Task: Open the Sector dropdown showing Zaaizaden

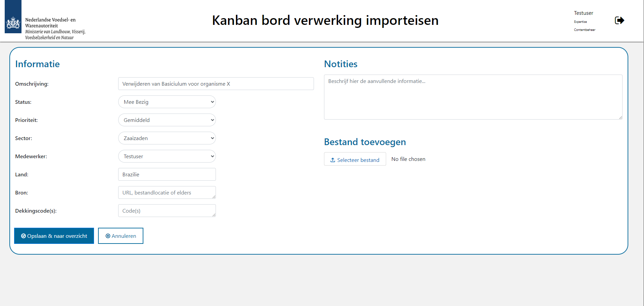Action: tap(167, 138)
